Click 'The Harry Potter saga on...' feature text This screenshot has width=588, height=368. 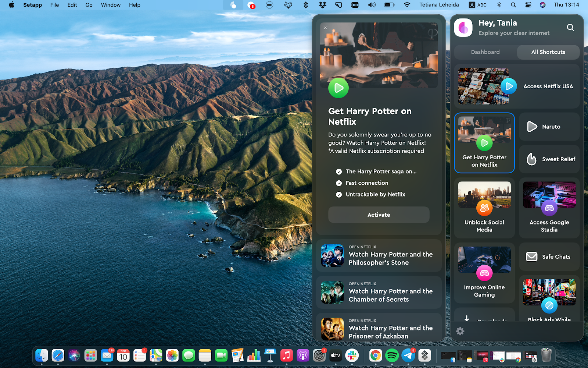tap(381, 171)
